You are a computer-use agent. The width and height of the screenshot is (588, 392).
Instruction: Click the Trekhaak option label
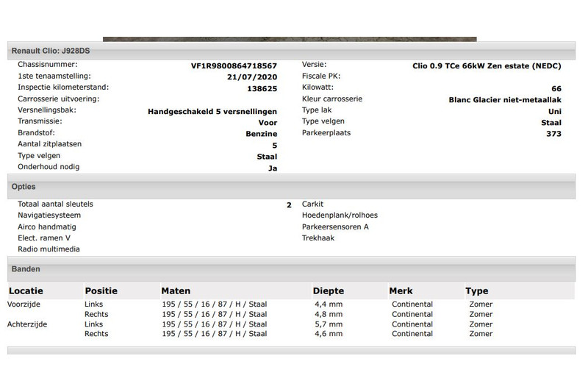[x=318, y=238]
